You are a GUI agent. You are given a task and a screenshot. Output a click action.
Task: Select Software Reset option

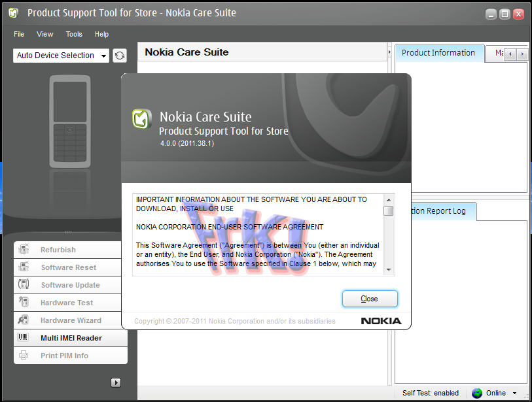(67, 267)
